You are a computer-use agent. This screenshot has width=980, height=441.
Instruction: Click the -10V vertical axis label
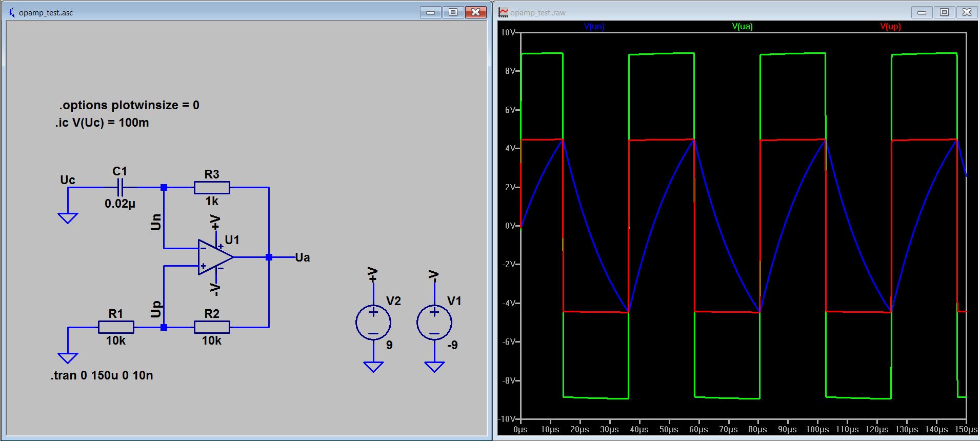[x=507, y=419]
